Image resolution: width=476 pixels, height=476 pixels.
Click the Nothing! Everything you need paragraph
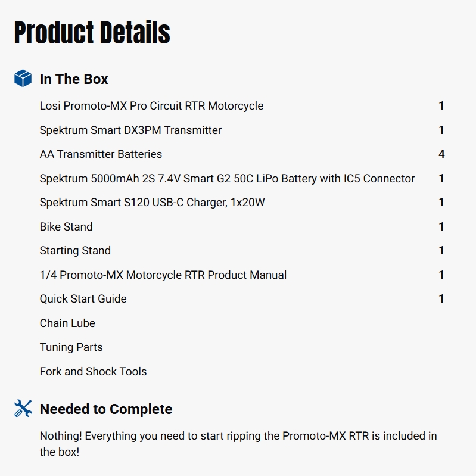[238, 444]
